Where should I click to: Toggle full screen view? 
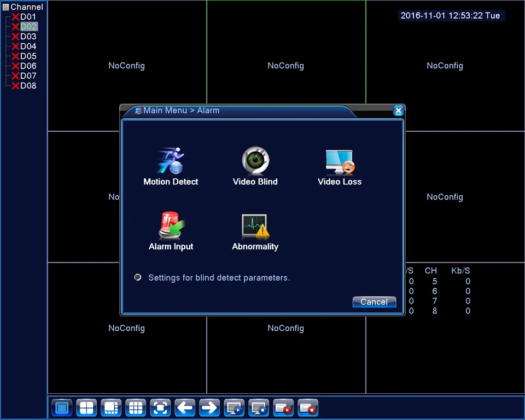click(160, 407)
